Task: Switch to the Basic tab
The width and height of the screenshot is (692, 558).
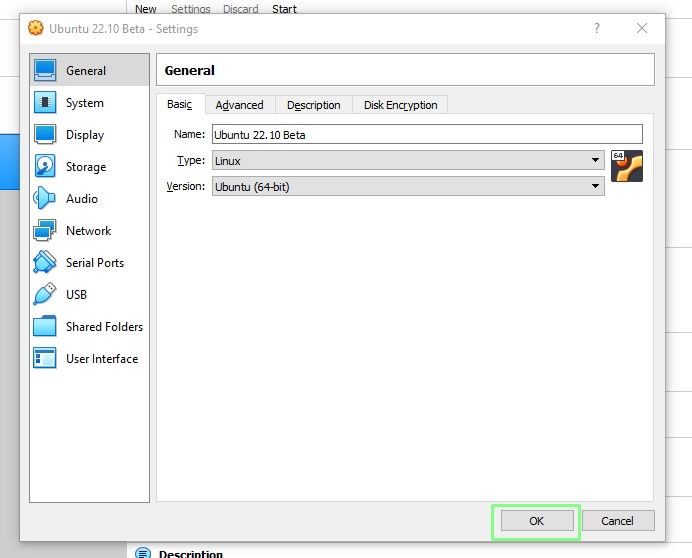Action: point(180,104)
